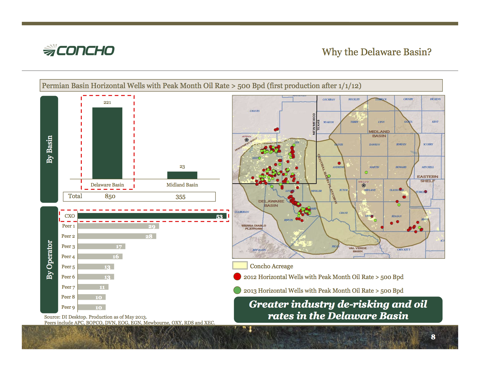The height and width of the screenshot is (371, 480).
Task: Click the green 2013 wells legend dot
Action: pyautogui.click(x=237, y=290)
